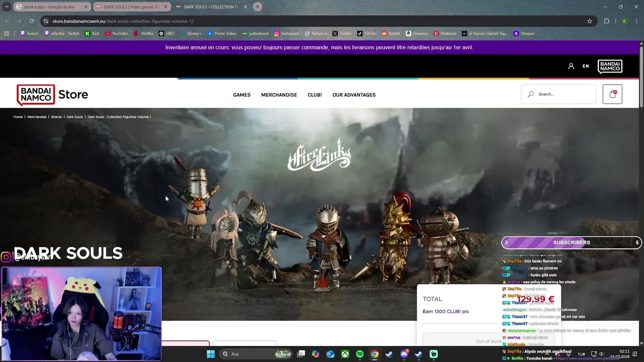Image resolution: width=644 pixels, height=362 pixels.
Task: Open Copilot from the taskbar
Action: click(315, 354)
